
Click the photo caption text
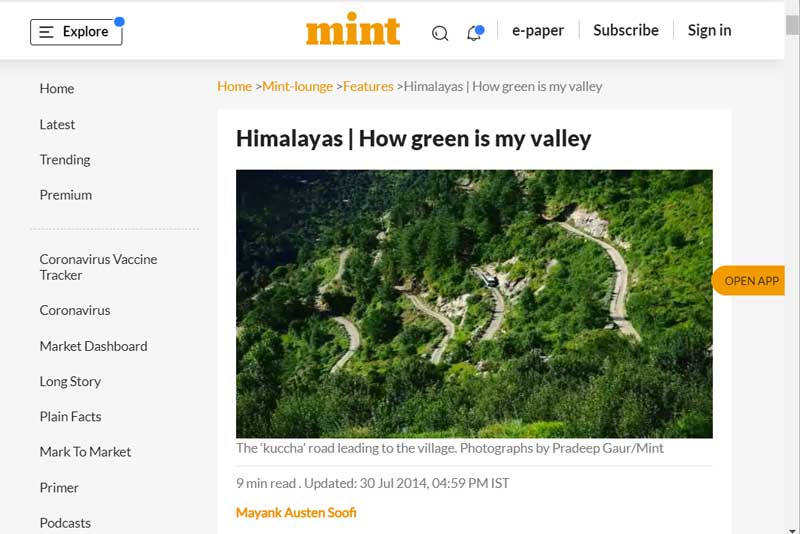point(449,448)
